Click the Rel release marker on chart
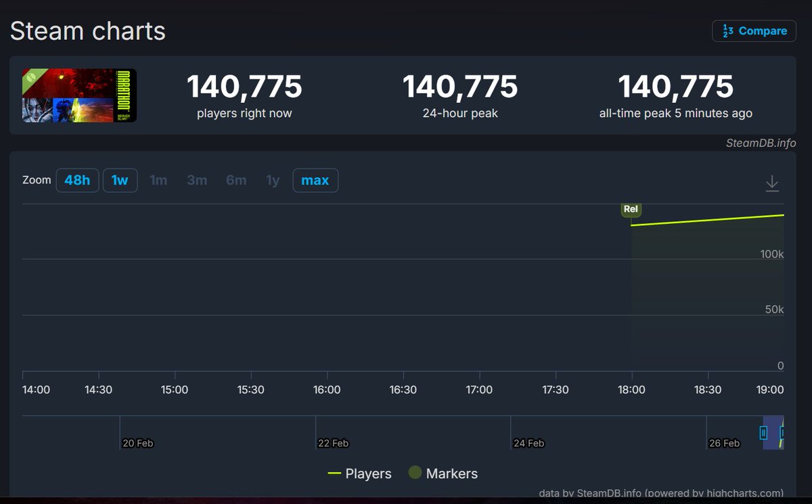812x504 pixels. coord(631,209)
